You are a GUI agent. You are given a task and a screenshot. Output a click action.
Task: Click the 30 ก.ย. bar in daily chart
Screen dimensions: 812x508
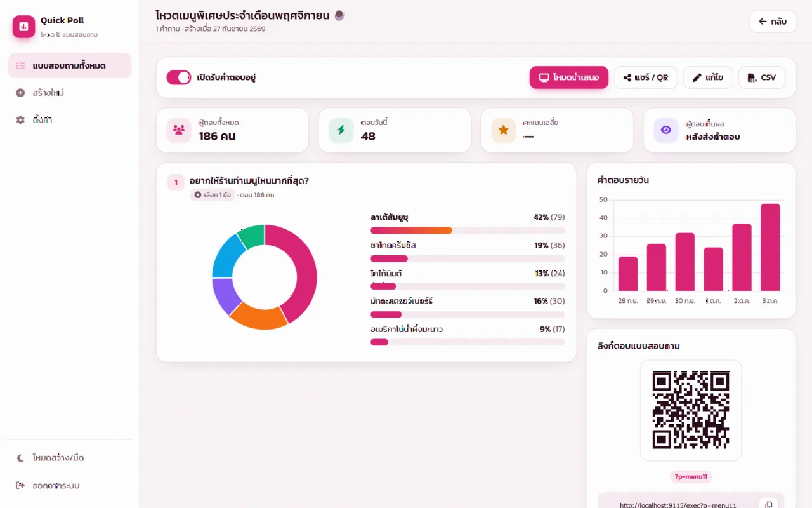pos(685,262)
